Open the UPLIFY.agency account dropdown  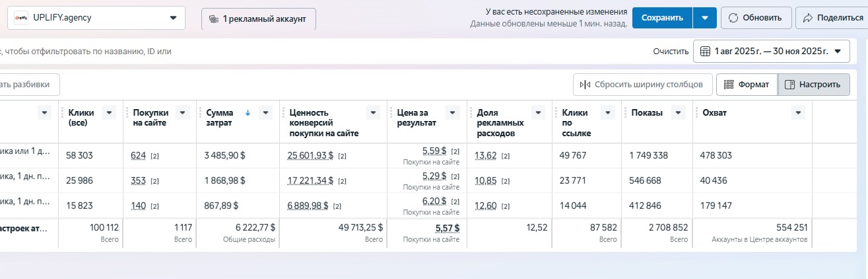click(x=96, y=18)
